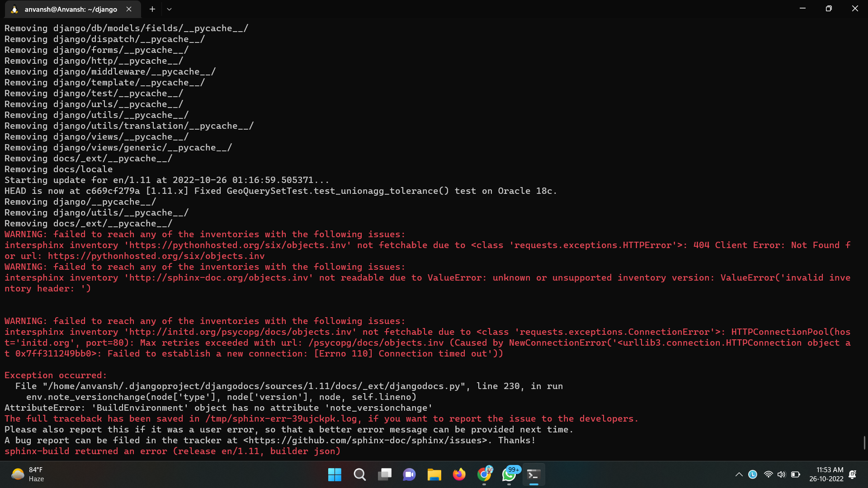Open Microsoft Teams chat from the taskbar
This screenshot has height=488, width=868.
[x=409, y=474]
